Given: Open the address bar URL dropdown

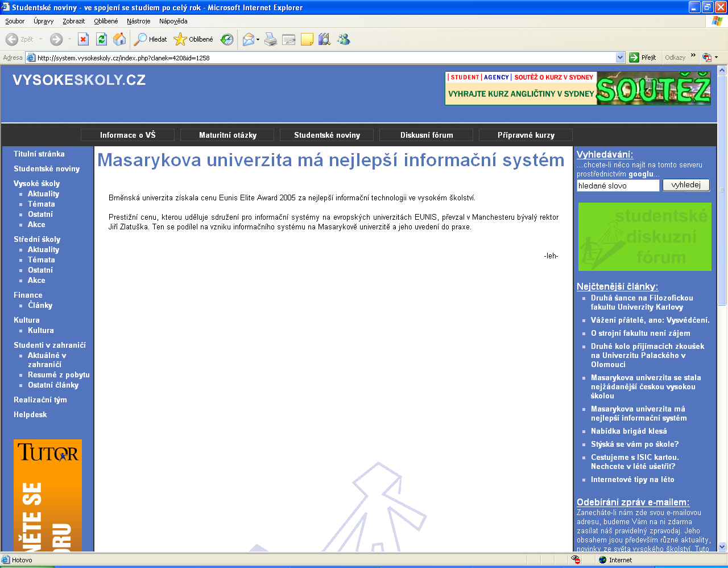Looking at the screenshot, I should 620,57.
